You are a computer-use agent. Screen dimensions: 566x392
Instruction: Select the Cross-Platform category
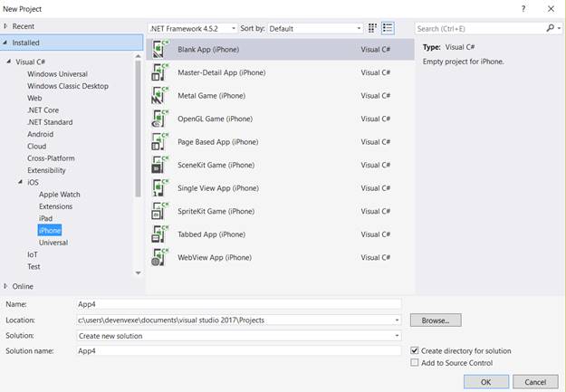point(51,158)
